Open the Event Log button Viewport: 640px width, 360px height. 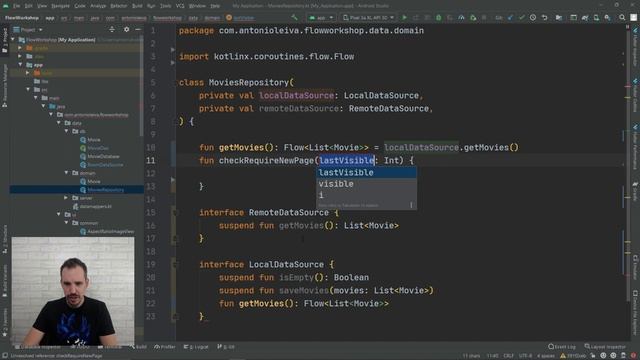pyautogui.click(x=562, y=347)
